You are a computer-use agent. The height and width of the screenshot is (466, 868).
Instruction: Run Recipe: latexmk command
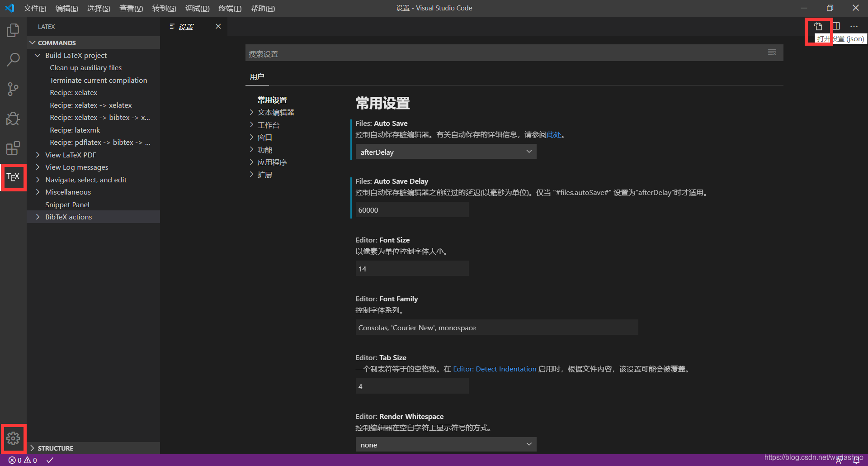[x=75, y=130]
